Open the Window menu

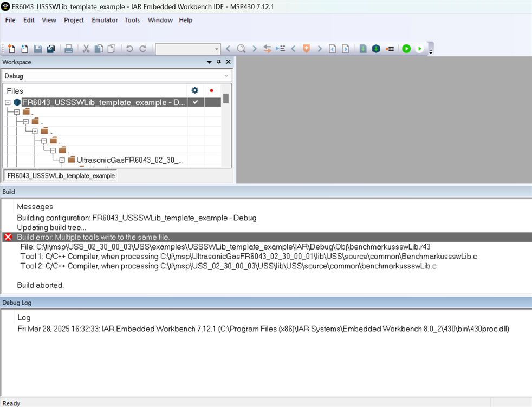[160, 20]
